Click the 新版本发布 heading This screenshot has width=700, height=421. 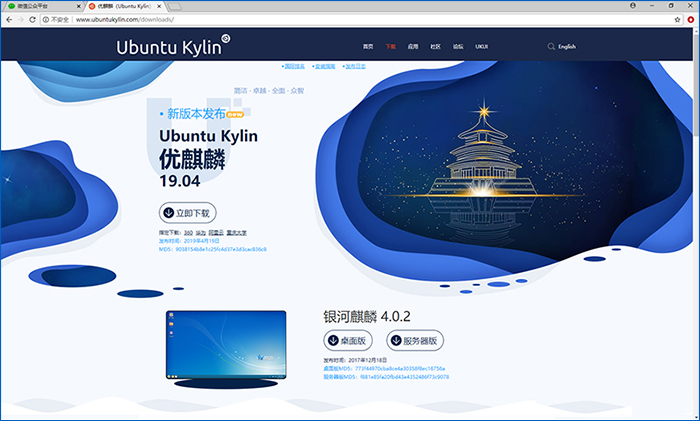[196, 114]
